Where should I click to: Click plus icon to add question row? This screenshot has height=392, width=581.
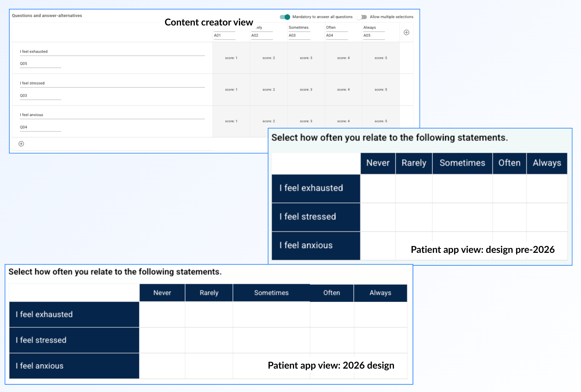[21, 144]
